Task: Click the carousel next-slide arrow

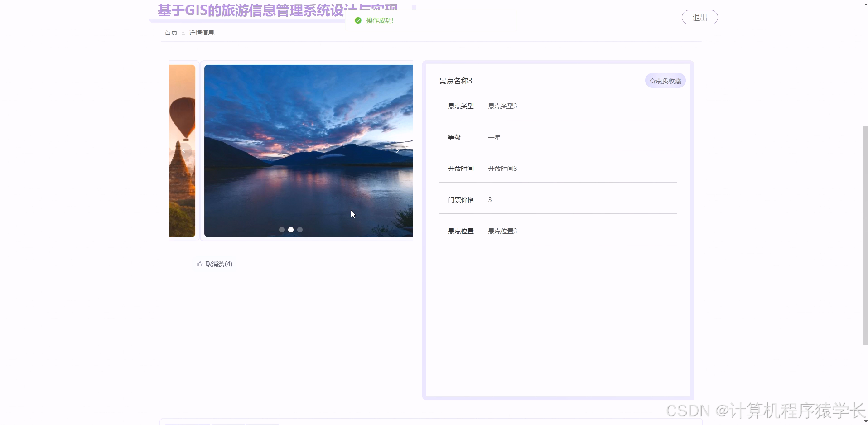Action: tap(397, 150)
